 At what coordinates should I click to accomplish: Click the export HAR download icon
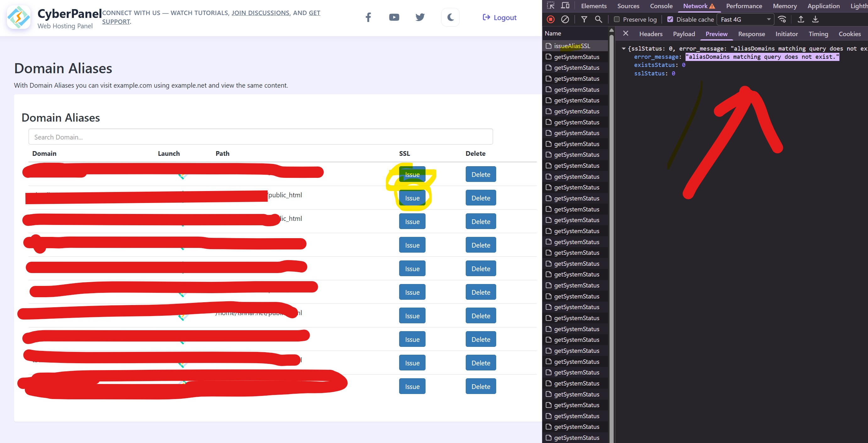click(816, 19)
